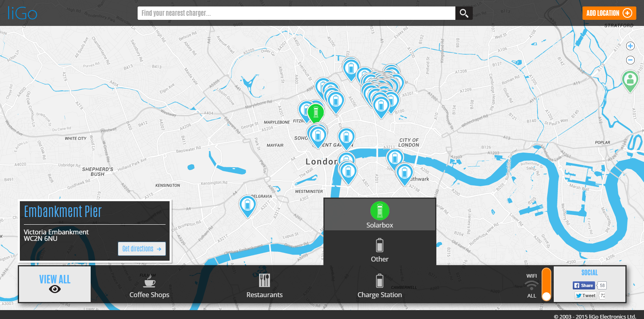Click the tweet count bubble
The width and height of the screenshot is (644, 319).
pyautogui.click(x=603, y=296)
